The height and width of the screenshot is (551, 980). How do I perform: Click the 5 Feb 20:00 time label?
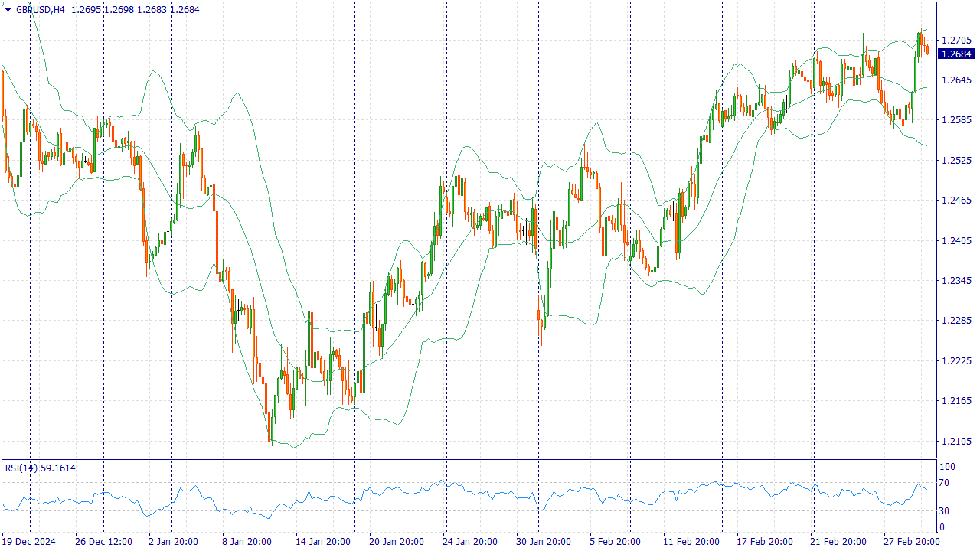[615, 542]
